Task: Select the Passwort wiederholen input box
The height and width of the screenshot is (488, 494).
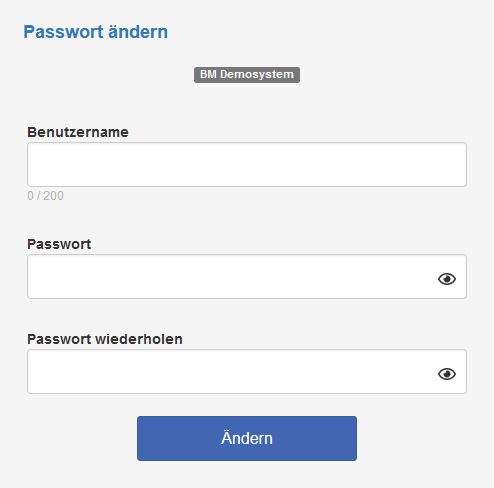Action: [x=247, y=371]
